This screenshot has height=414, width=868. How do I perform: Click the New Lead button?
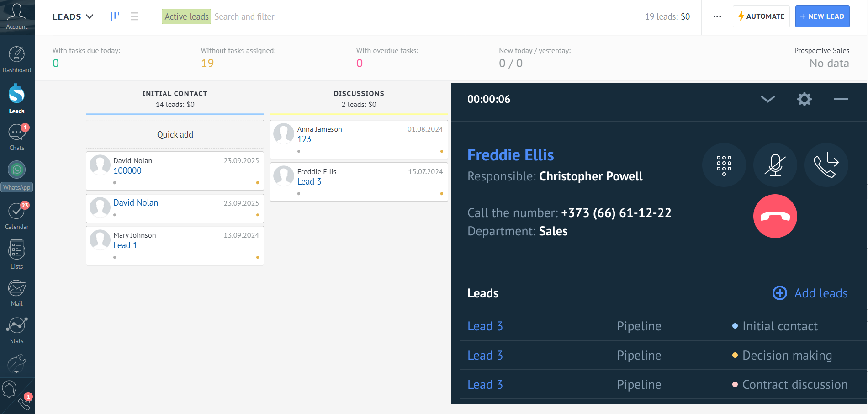[822, 16]
